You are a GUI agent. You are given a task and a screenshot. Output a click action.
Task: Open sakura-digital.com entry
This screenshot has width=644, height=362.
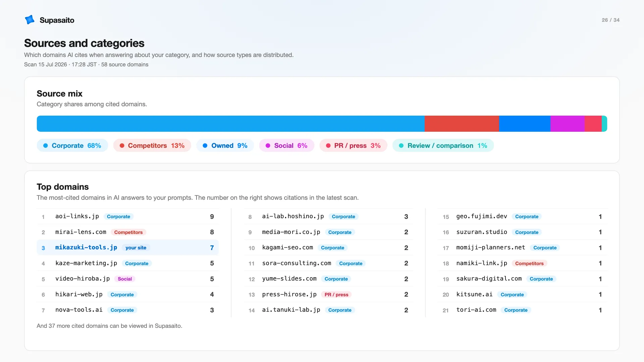tap(522, 279)
